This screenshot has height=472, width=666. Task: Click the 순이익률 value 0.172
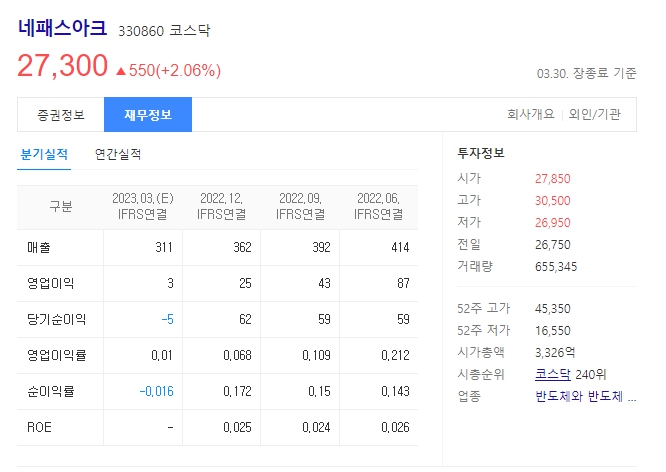pyautogui.click(x=237, y=391)
